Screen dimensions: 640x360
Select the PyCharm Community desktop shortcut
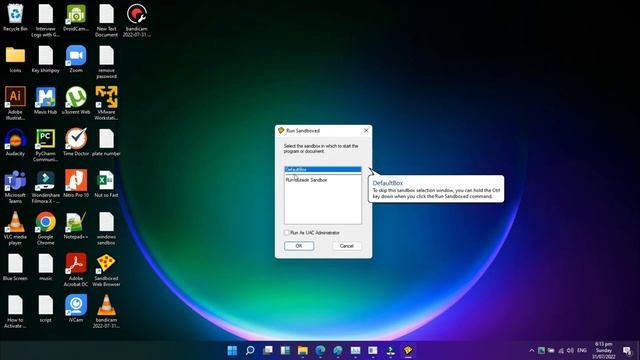tap(45, 145)
